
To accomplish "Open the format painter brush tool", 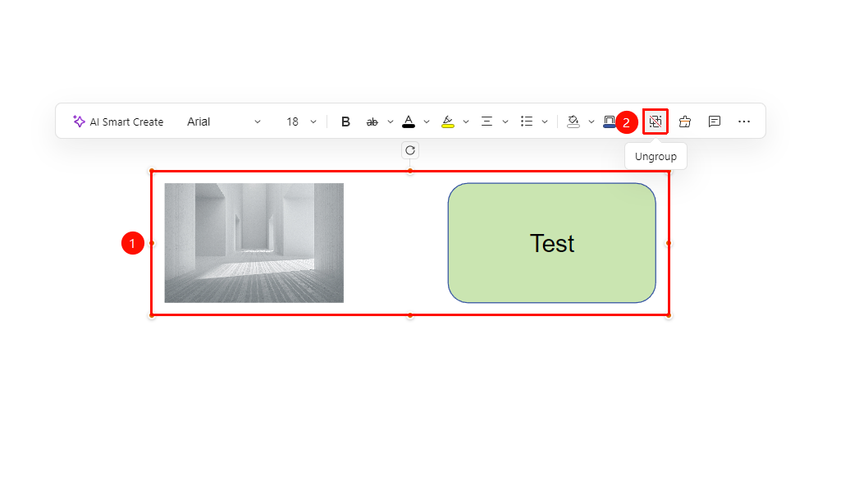I will (685, 122).
